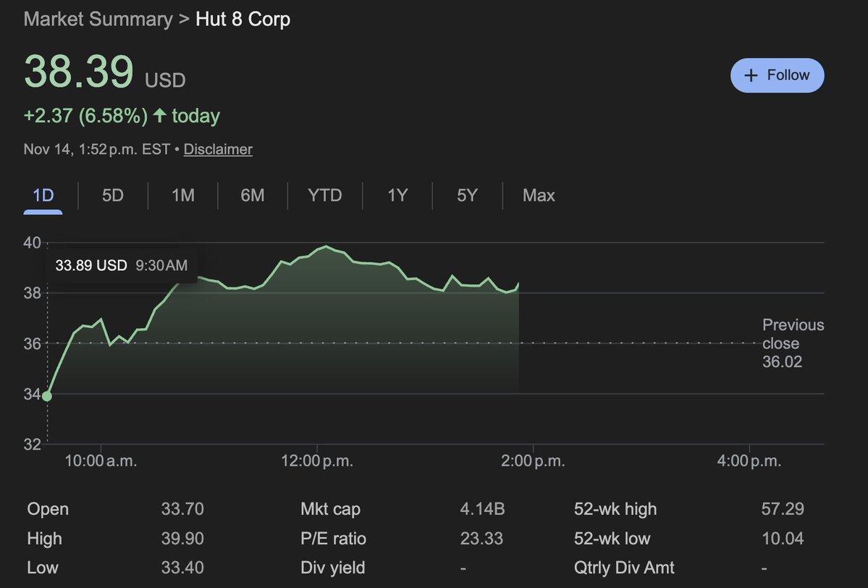Click the Div yield label
Image resolution: width=868 pixels, height=588 pixels.
[x=333, y=568]
